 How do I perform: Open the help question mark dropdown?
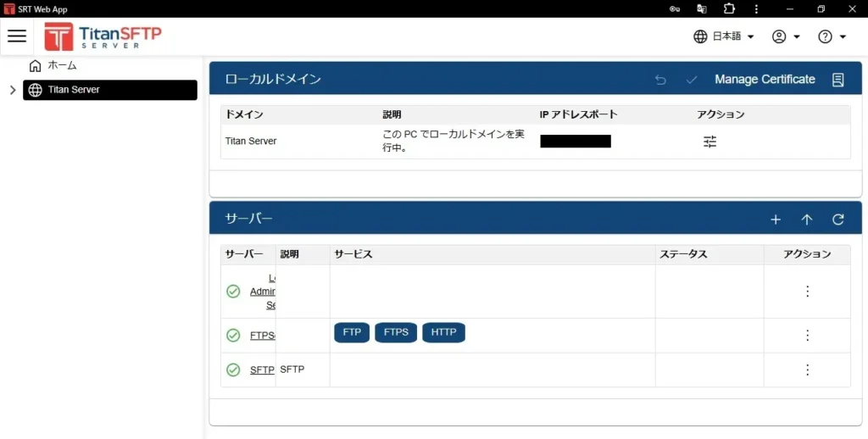pyautogui.click(x=832, y=36)
